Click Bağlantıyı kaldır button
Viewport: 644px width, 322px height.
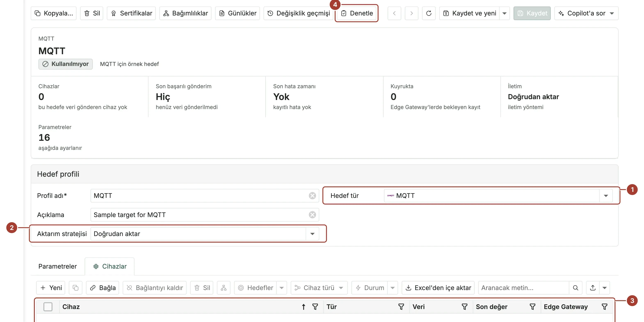[x=154, y=288]
